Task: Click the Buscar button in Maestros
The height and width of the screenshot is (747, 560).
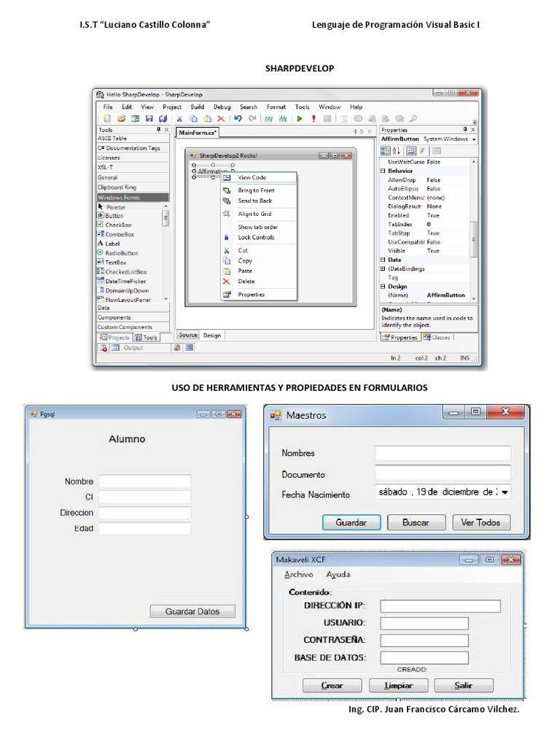Action: 416,522
